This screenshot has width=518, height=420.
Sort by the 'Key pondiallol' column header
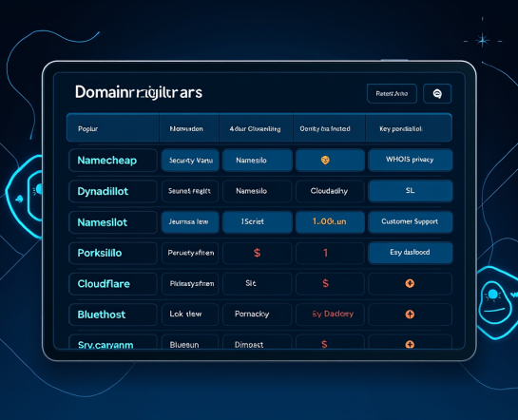tap(409, 128)
